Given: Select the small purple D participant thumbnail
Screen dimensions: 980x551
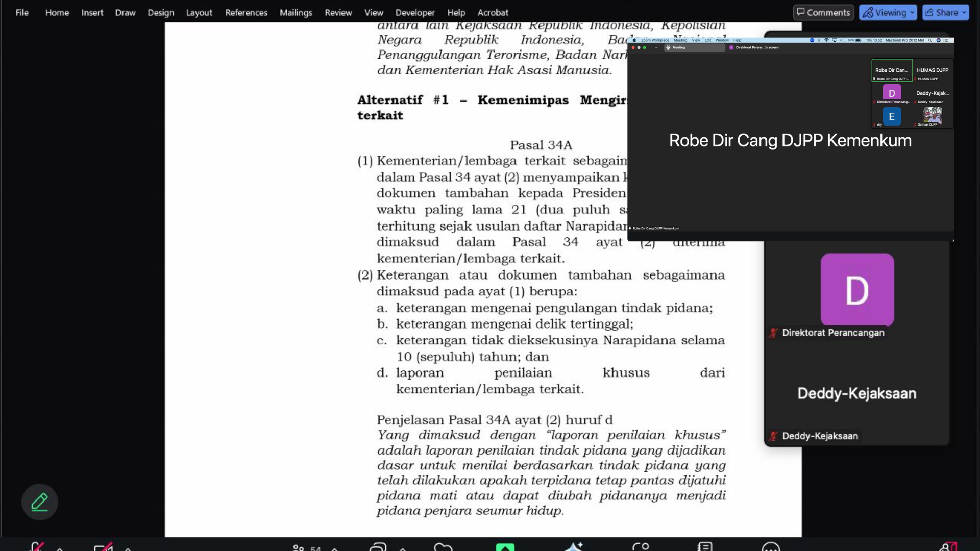Looking at the screenshot, I should tap(892, 93).
